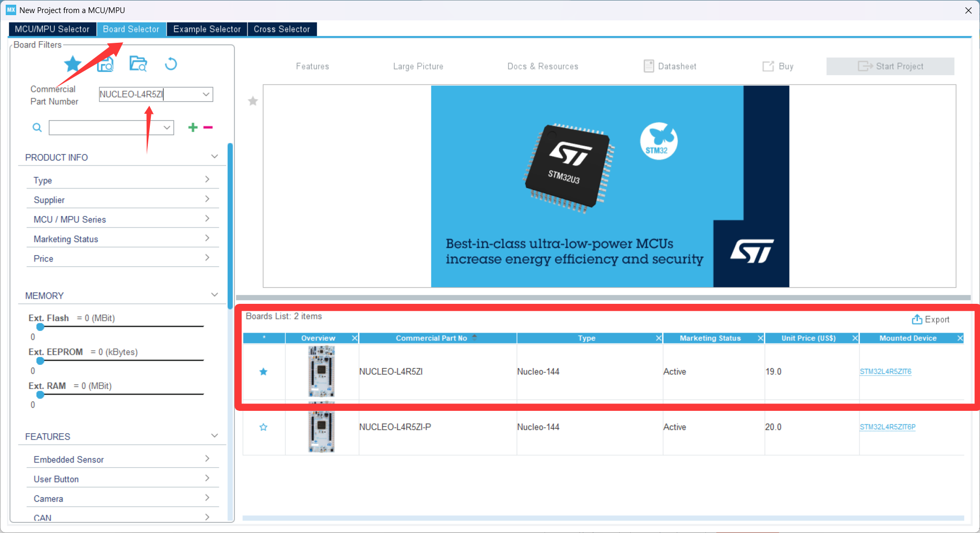This screenshot has width=980, height=533.
Task: Select the NUCLEO-L4R5ZI-P board thumbnail
Action: (x=322, y=427)
